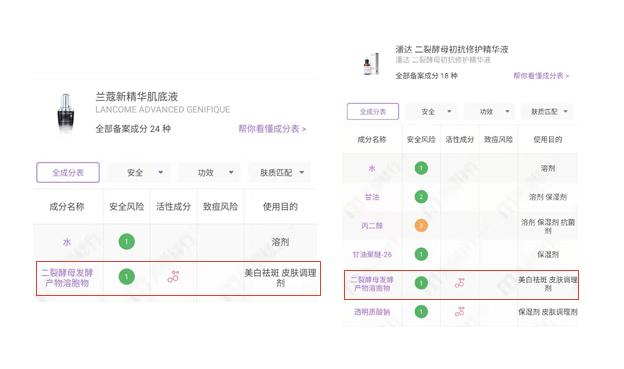Viewport: 624px width, 369px height.
Task: Click active-ingredient icon in 潘达 二裂酵母 row
Action: pos(460,283)
